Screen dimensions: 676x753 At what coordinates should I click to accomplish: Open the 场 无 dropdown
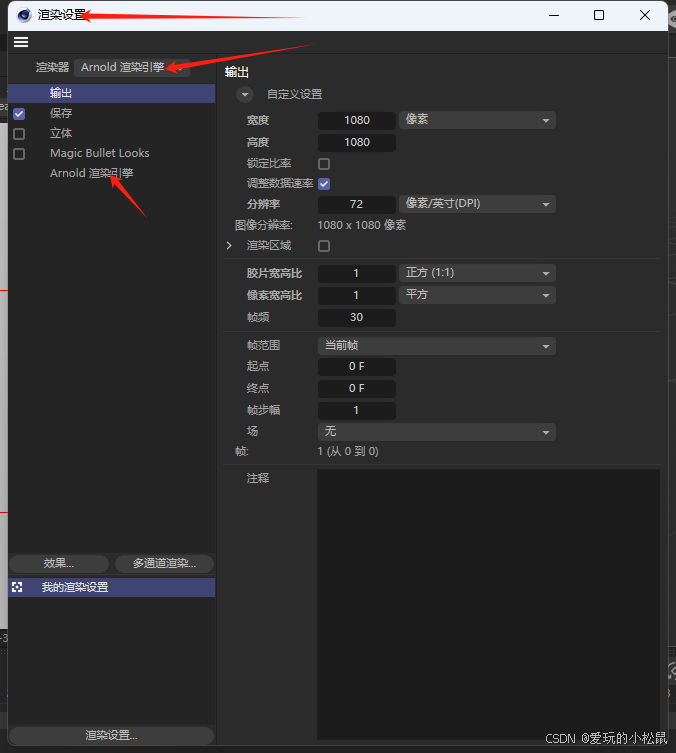(437, 432)
